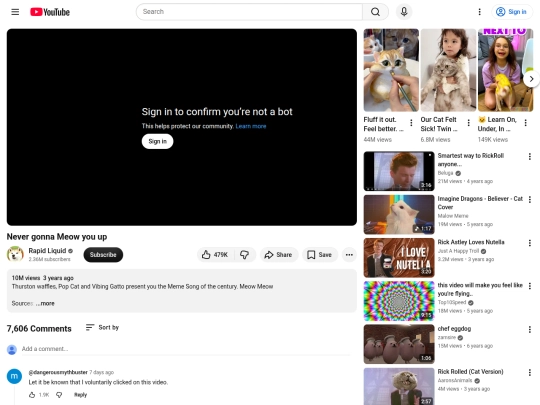Dislike @dangerousmythbuster's comment
The height and width of the screenshot is (405, 540).
click(59, 395)
